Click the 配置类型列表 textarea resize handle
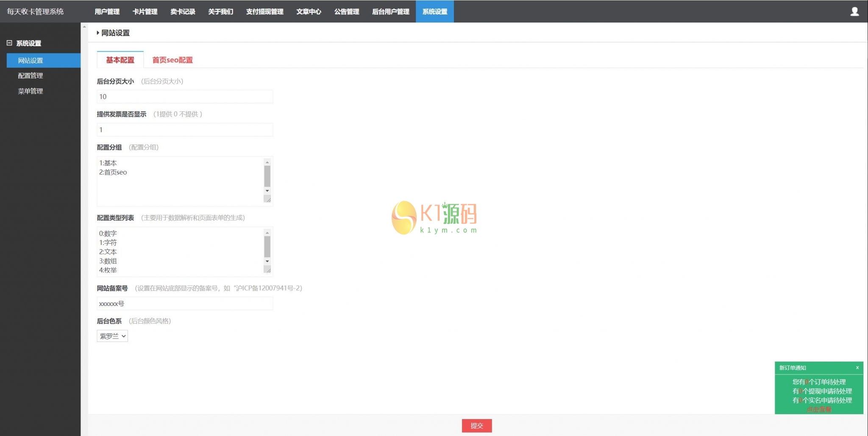This screenshot has height=436, width=868. [267, 269]
